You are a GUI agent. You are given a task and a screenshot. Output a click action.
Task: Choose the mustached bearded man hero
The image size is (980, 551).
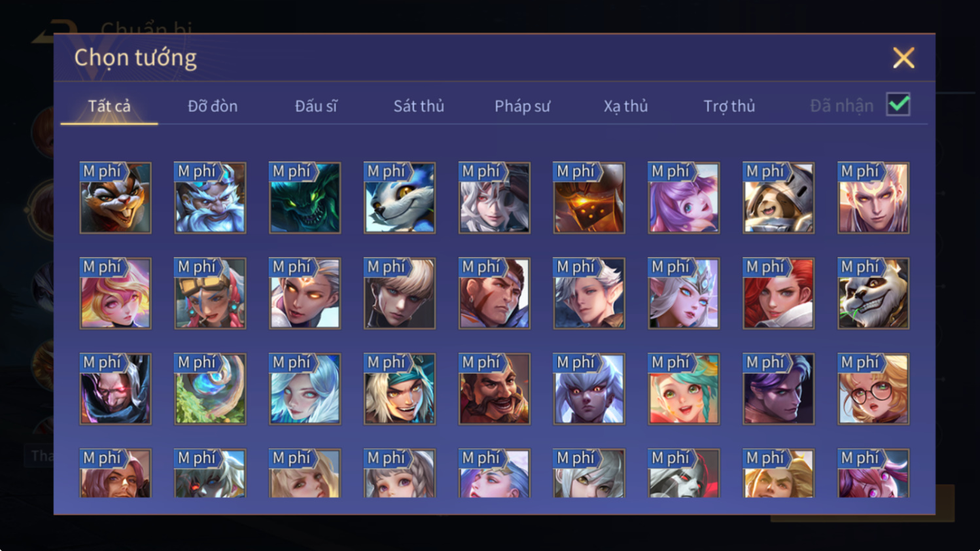point(494,389)
